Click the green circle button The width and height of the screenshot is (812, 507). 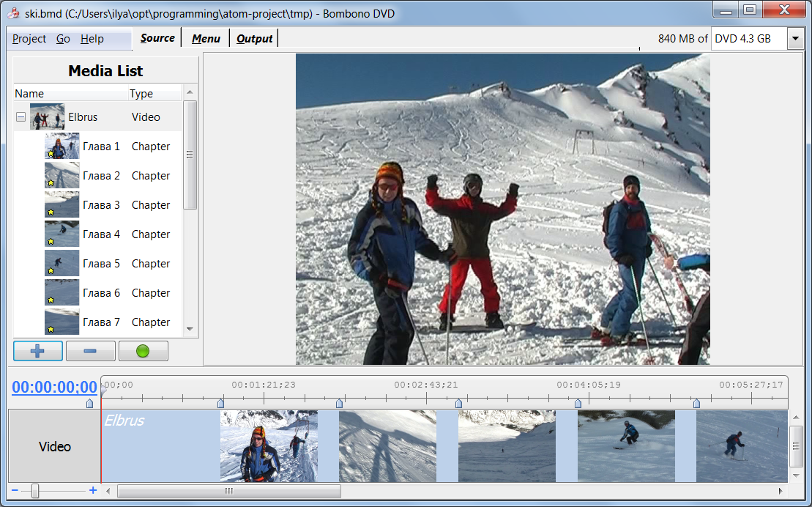pos(143,351)
